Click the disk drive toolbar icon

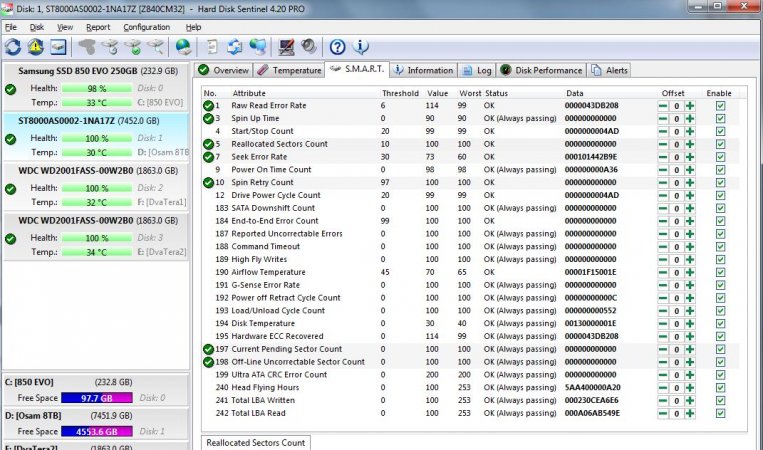[x=58, y=47]
